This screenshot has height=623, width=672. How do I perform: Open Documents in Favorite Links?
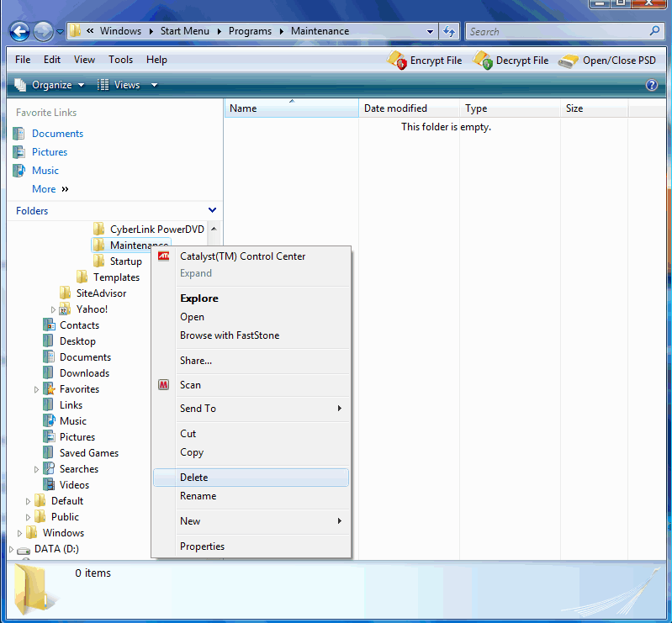[x=57, y=134]
